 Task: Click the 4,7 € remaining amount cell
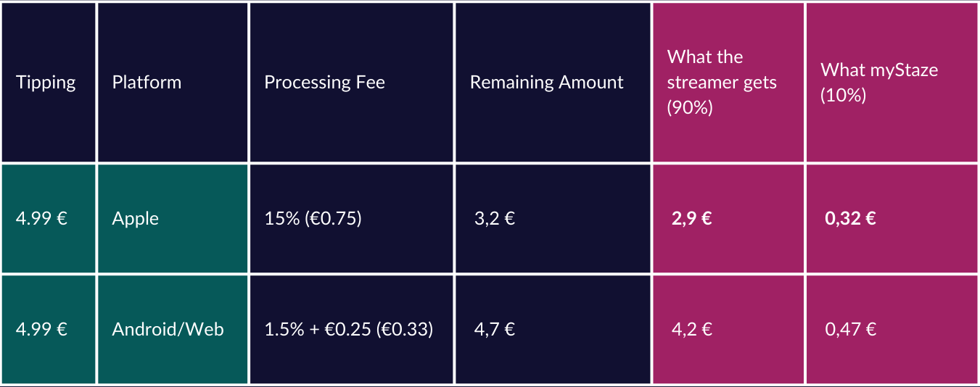[495, 330]
